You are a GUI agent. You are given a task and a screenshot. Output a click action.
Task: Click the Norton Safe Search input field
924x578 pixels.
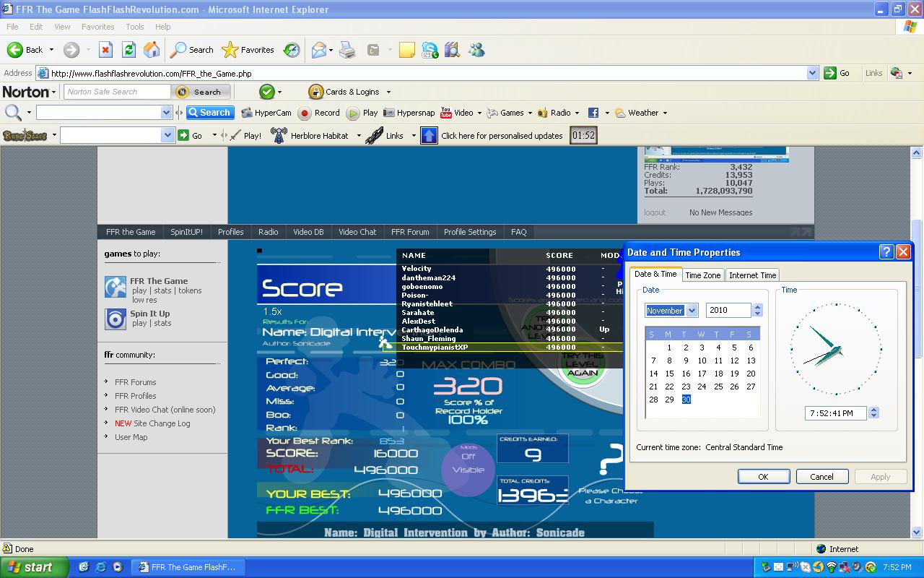[x=118, y=92]
